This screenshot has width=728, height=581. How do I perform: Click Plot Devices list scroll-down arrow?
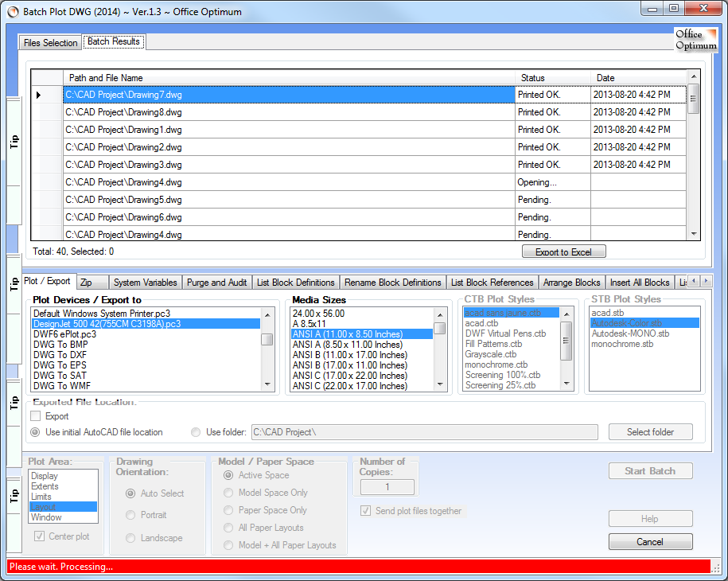click(267, 384)
